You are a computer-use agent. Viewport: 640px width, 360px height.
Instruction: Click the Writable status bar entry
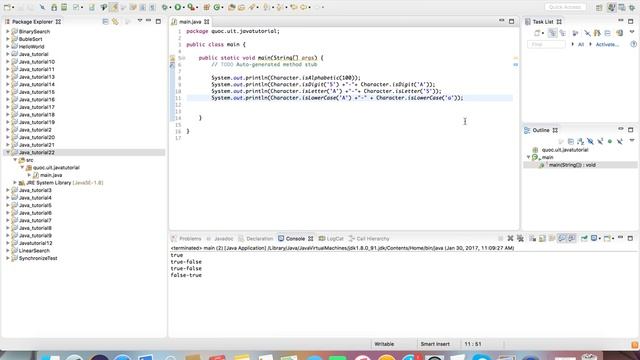tap(384, 344)
